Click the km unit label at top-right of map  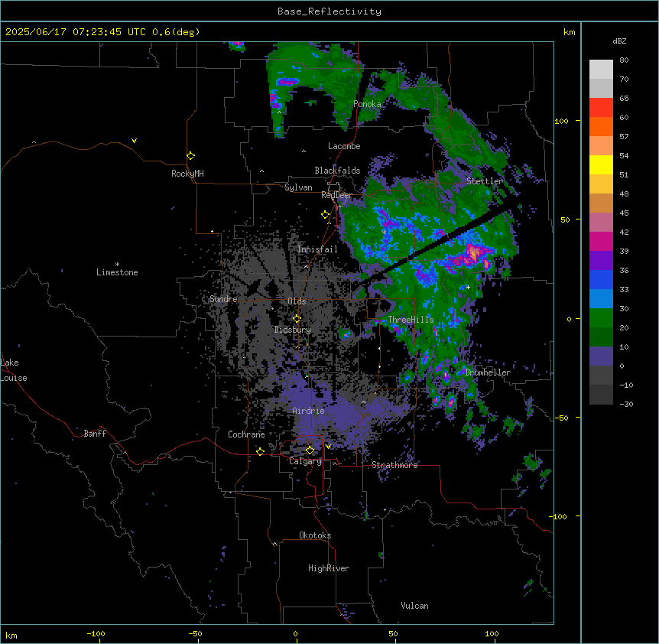pos(569,32)
